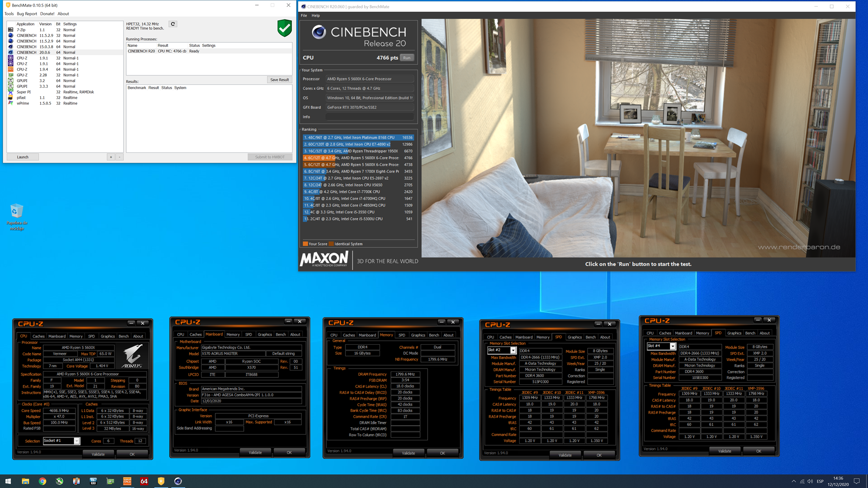Click the minus button next to Launch
The image size is (868, 488).
[x=120, y=157]
